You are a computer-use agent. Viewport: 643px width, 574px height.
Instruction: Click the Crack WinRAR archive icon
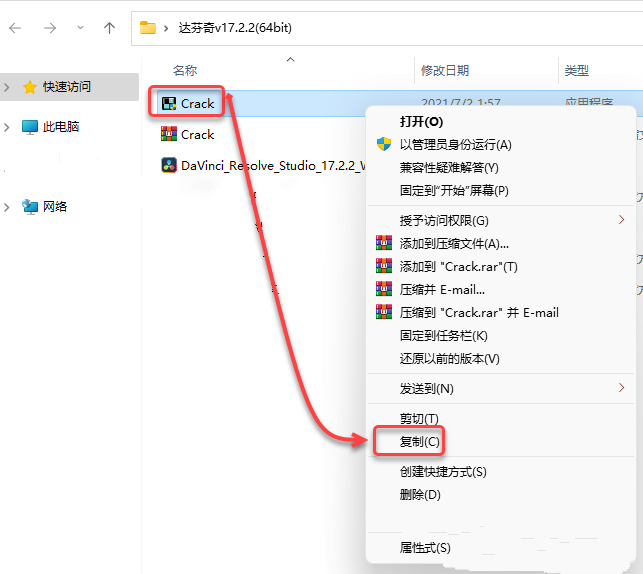pos(169,134)
